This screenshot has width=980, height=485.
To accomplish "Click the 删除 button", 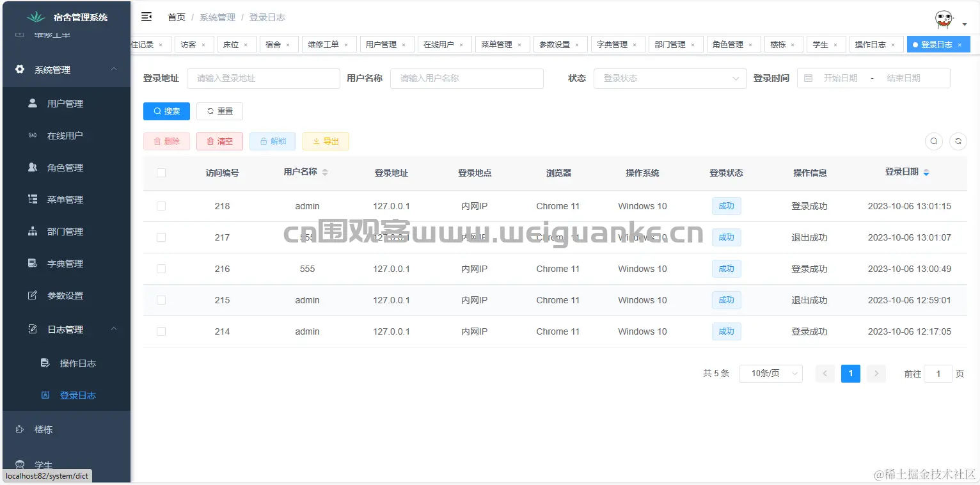I will point(166,141).
